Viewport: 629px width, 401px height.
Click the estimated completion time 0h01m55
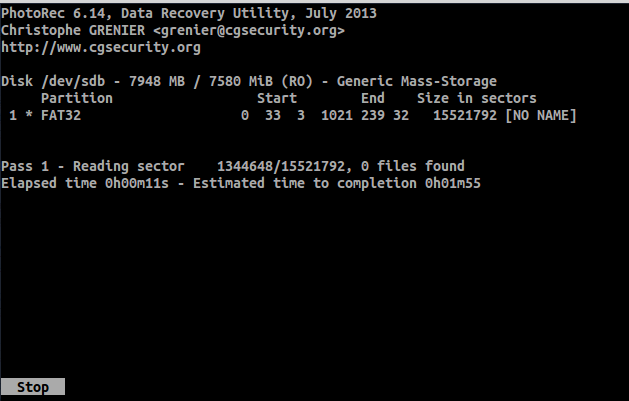pos(454,182)
